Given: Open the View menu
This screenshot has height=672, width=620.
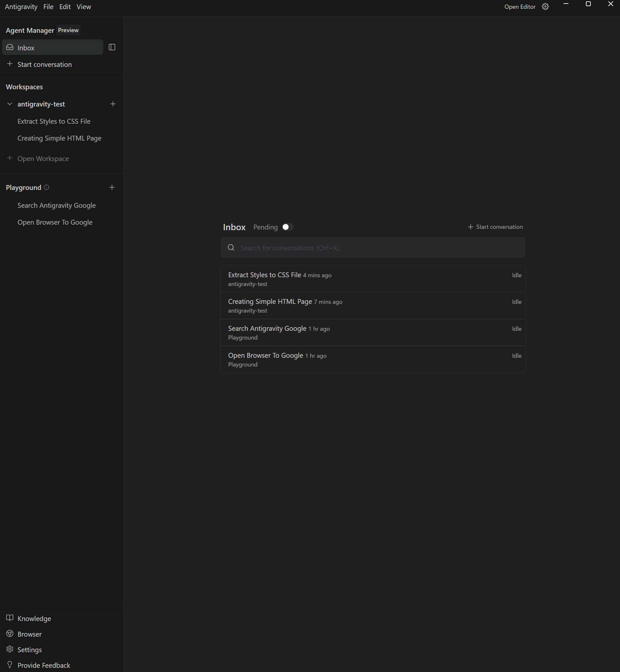Looking at the screenshot, I should click(x=83, y=7).
